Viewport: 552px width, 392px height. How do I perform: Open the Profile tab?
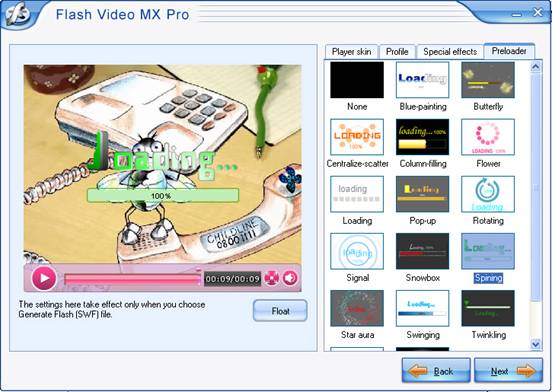click(x=397, y=52)
